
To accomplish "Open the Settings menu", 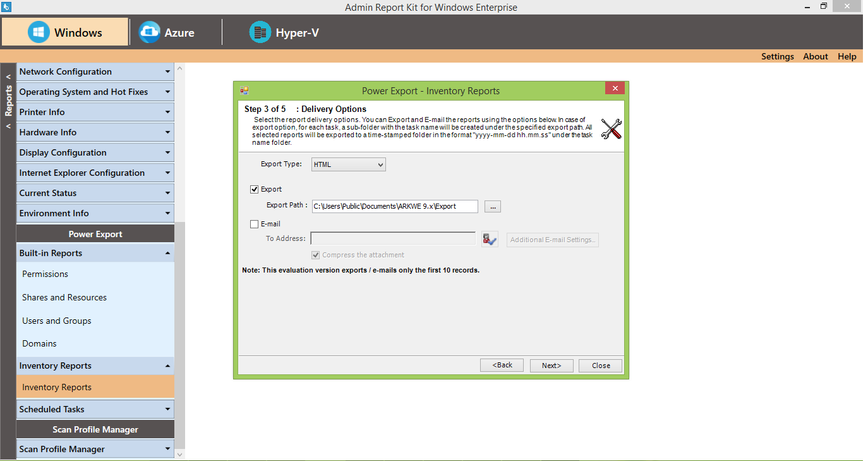I will tap(777, 56).
